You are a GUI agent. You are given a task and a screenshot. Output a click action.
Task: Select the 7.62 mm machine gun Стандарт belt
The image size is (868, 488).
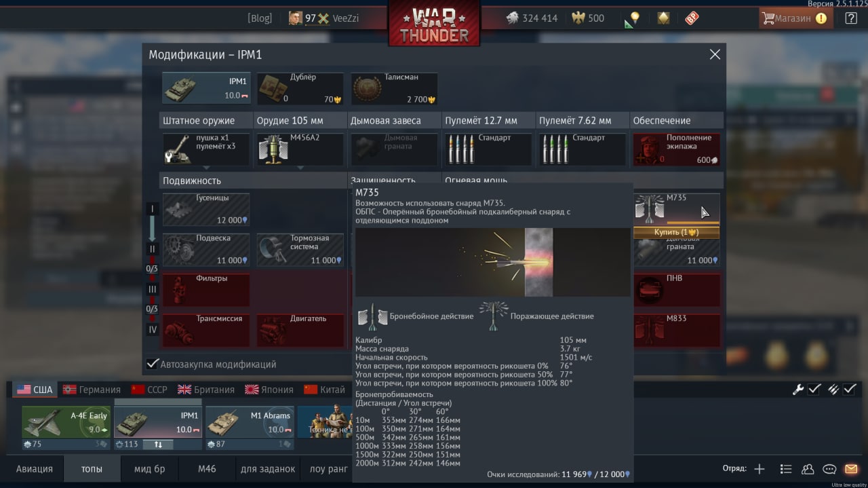pyautogui.click(x=583, y=149)
